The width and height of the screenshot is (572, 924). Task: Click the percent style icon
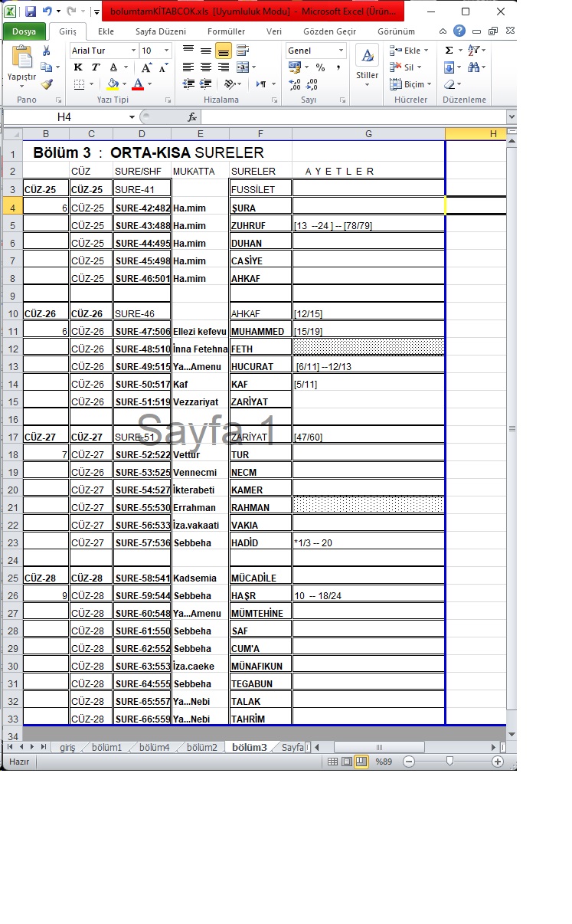320,67
